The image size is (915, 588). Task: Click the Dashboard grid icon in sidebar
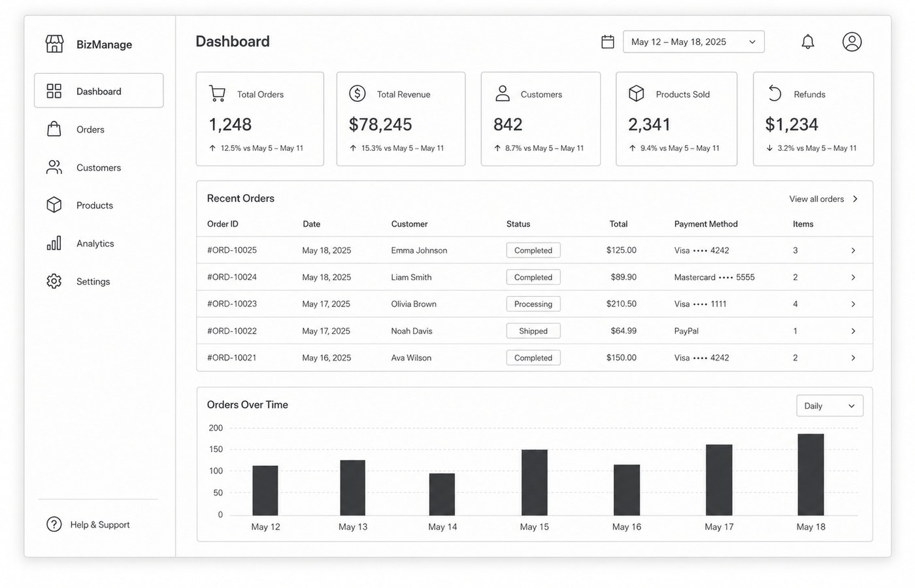coord(54,91)
